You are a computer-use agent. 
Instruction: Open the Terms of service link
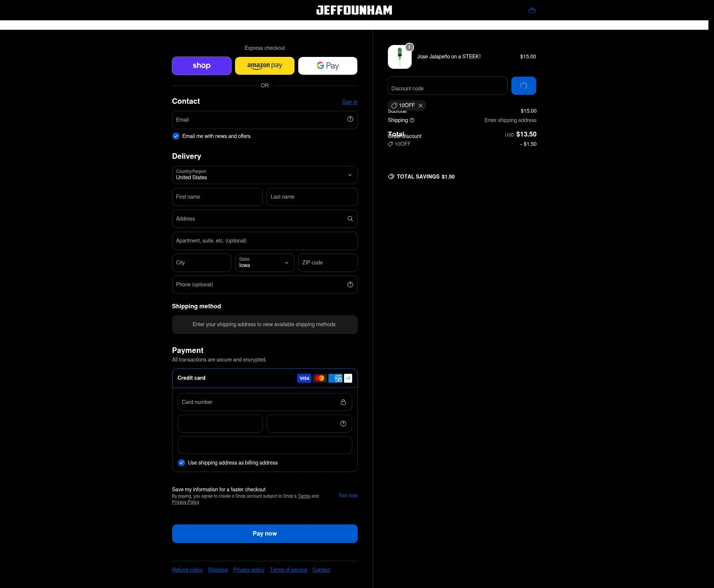(x=289, y=570)
